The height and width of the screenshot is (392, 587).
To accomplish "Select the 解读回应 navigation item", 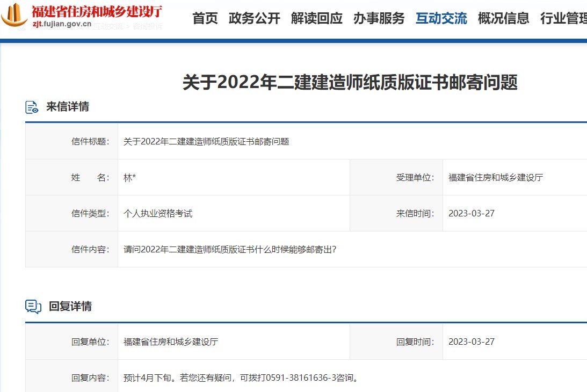I will 316,18.
